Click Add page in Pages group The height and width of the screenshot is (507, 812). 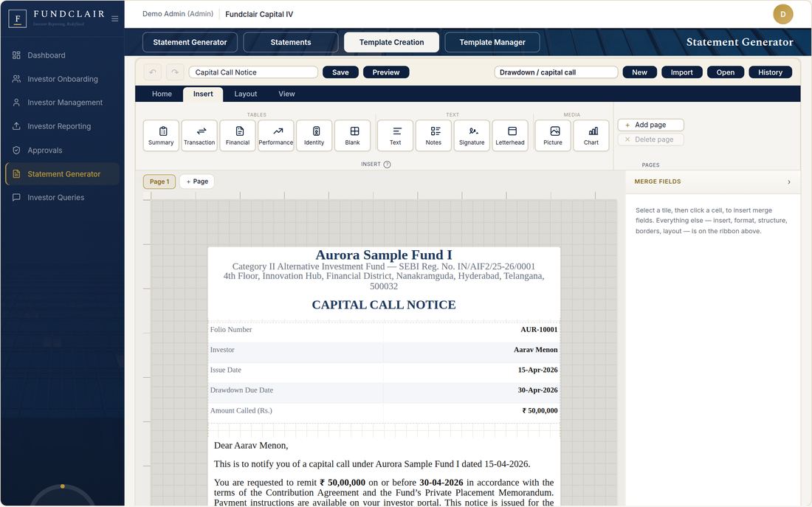click(x=651, y=125)
